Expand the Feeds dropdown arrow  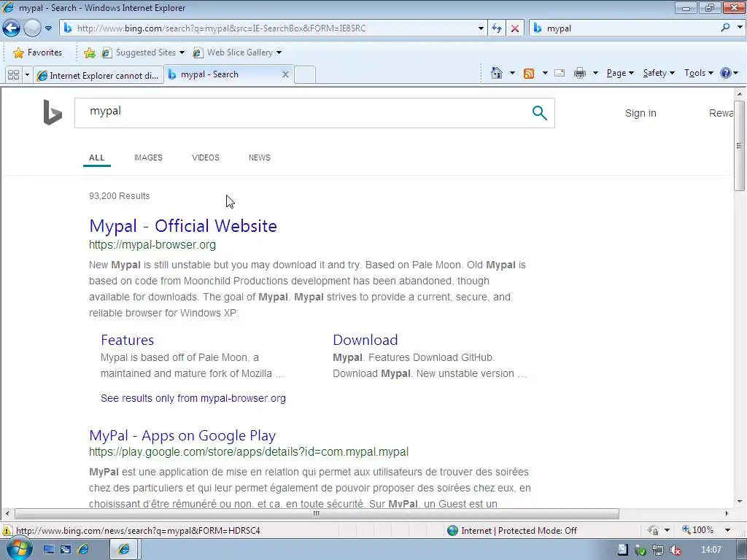pos(545,73)
